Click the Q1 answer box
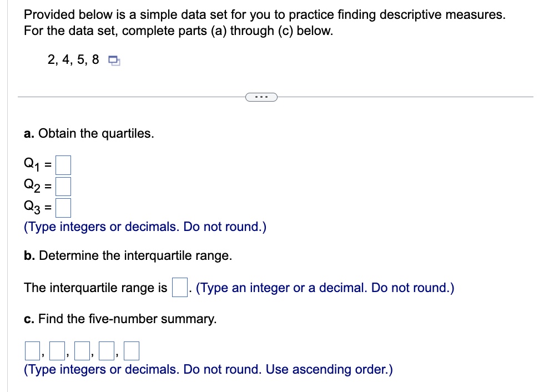The height and width of the screenshot is (392, 544). click(63, 165)
